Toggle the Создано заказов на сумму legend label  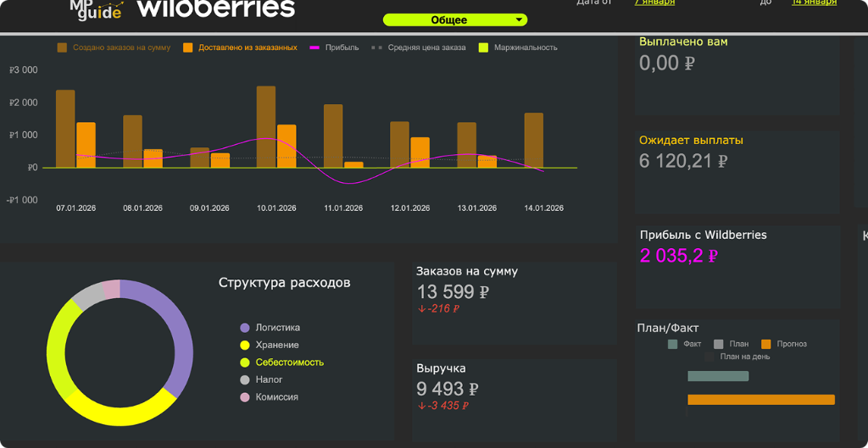click(122, 47)
